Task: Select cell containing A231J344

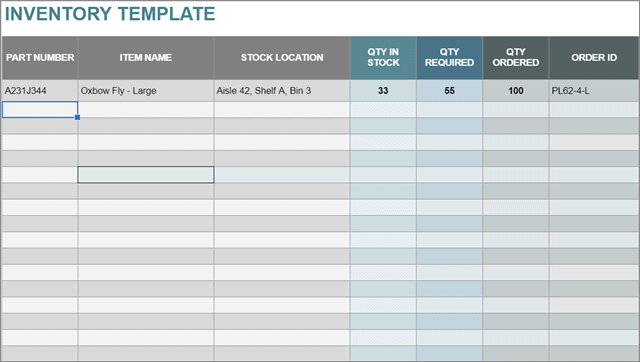Action: pos(40,91)
